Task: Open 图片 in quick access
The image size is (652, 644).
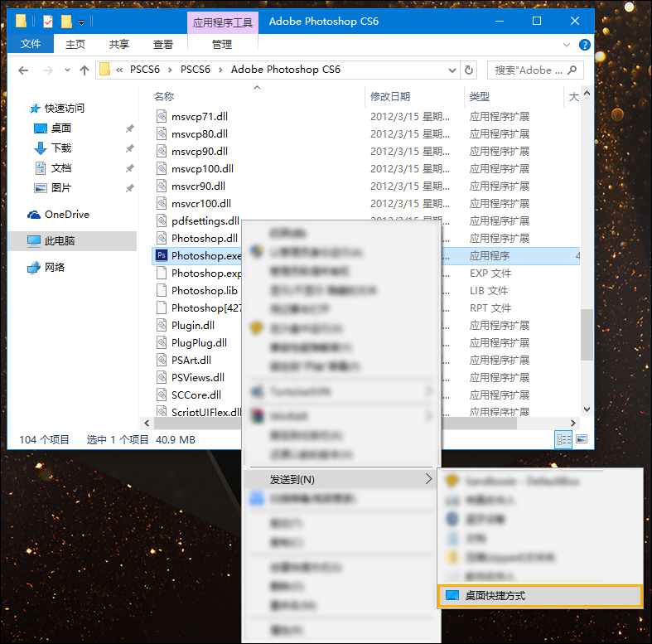Action: coord(52,188)
